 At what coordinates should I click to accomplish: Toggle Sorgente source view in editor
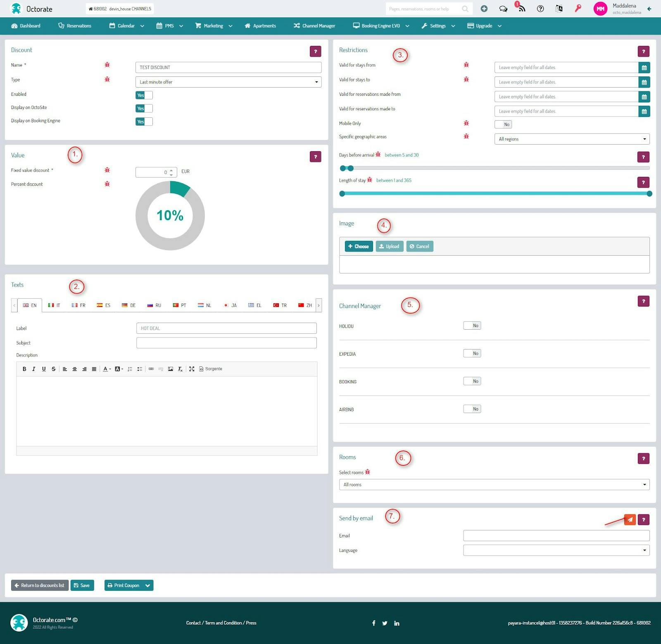211,369
